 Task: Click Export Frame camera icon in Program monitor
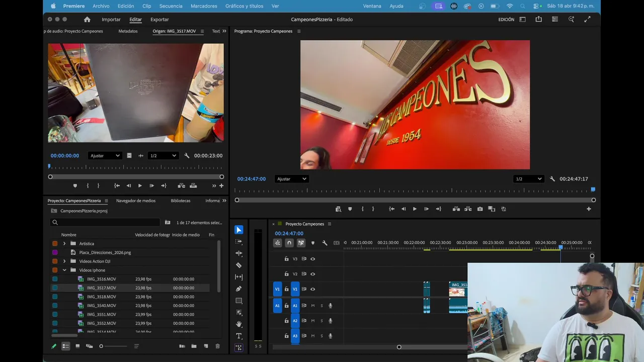pyautogui.click(x=480, y=209)
